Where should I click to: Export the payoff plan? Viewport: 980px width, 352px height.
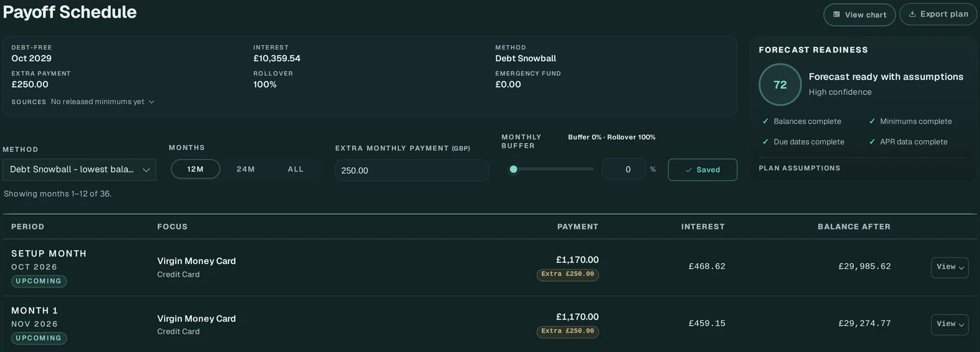[938, 14]
